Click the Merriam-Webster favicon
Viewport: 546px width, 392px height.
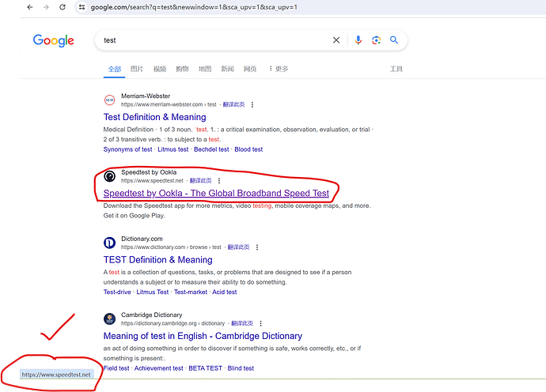tap(110, 100)
